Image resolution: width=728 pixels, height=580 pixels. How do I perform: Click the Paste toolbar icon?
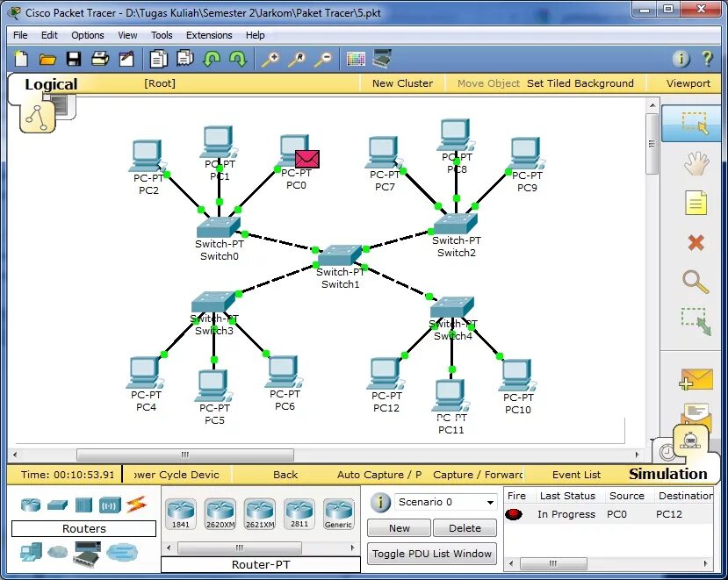coord(184,59)
